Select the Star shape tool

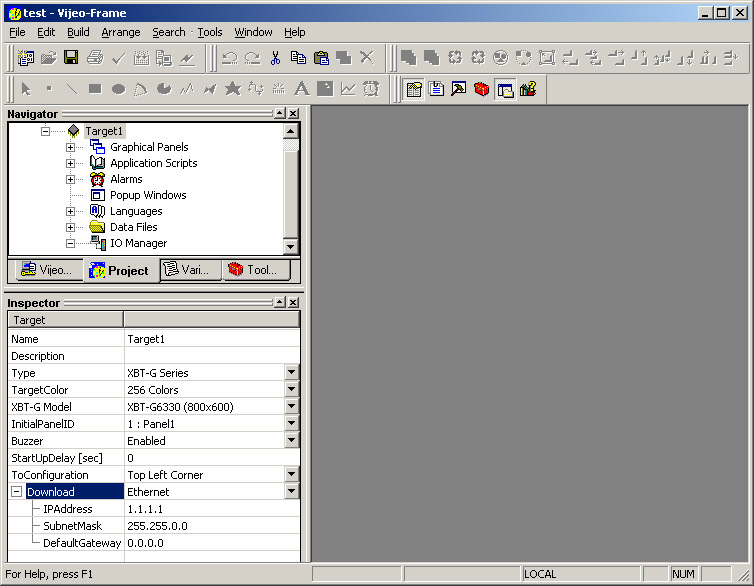pos(233,88)
